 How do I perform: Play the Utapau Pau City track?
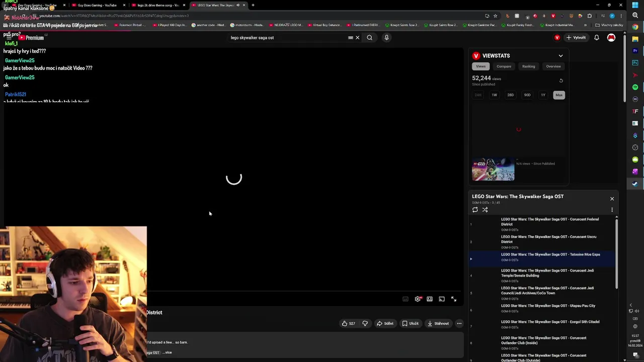click(x=541, y=309)
